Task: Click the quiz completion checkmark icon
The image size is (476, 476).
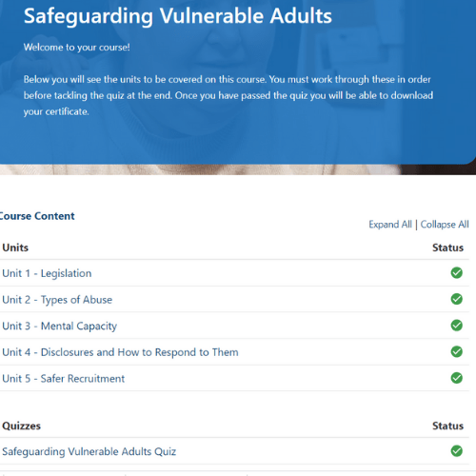Action: click(x=456, y=451)
